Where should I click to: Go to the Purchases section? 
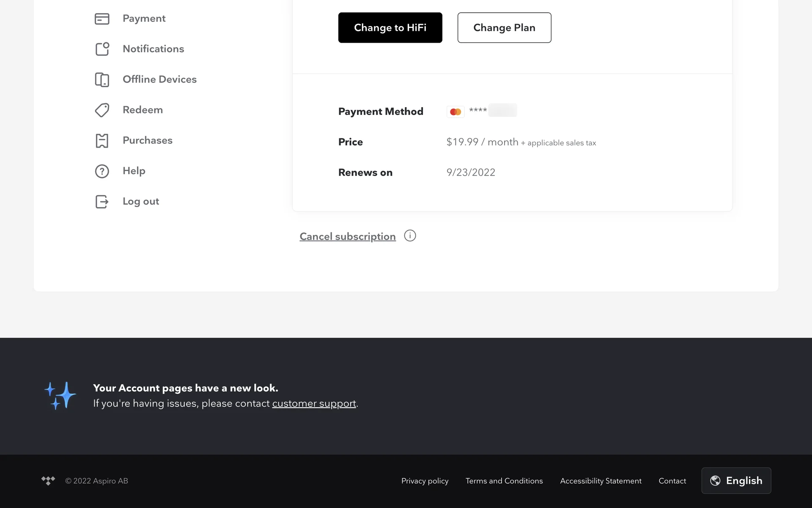click(147, 140)
